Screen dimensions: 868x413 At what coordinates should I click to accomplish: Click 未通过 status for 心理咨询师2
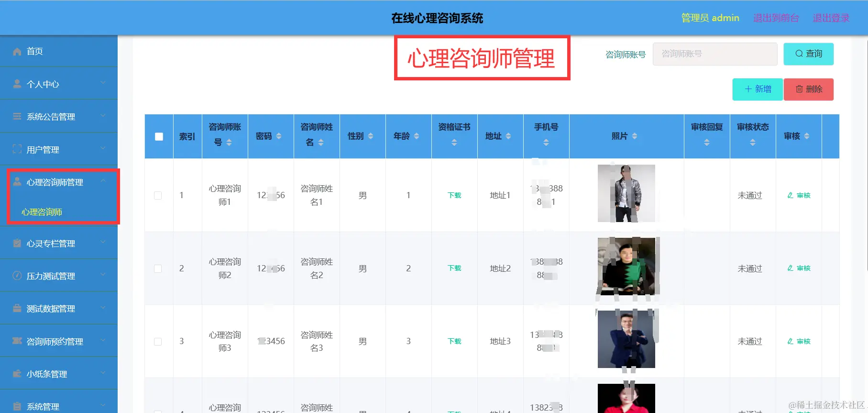750,268
